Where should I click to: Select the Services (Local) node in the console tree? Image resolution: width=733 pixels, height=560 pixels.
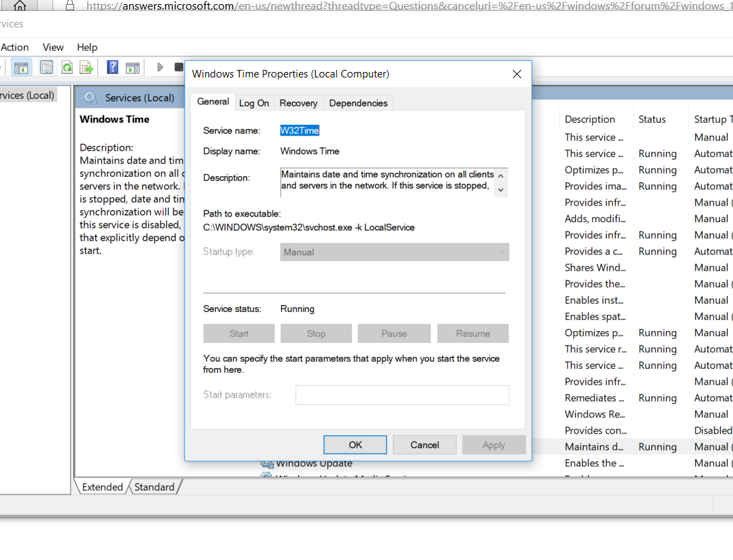27,95
